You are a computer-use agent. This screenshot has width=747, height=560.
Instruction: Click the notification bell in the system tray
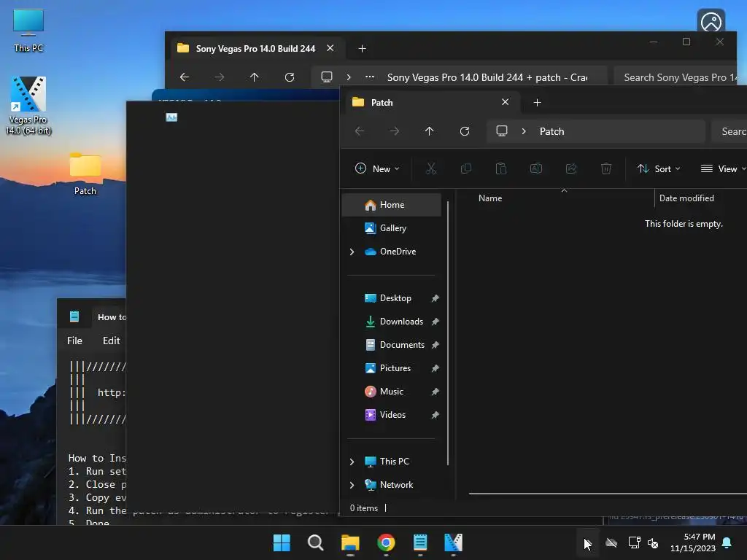pyautogui.click(x=727, y=542)
